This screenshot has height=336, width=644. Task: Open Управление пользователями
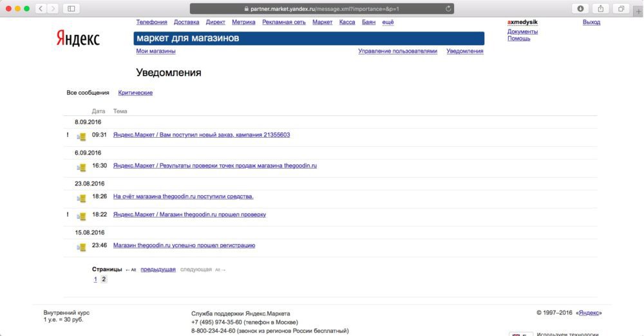[x=397, y=51]
